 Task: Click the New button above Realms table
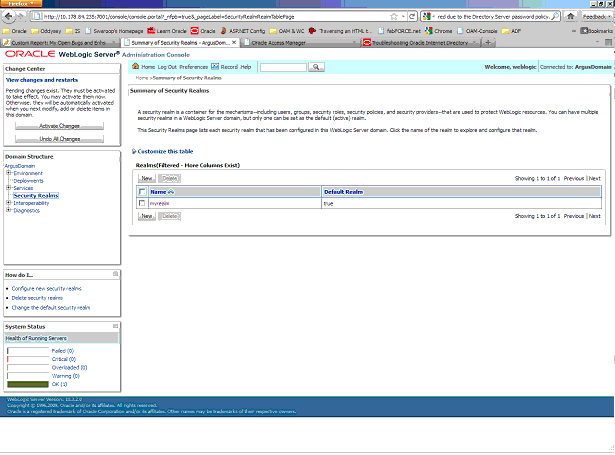pyautogui.click(x=147, y=178)
